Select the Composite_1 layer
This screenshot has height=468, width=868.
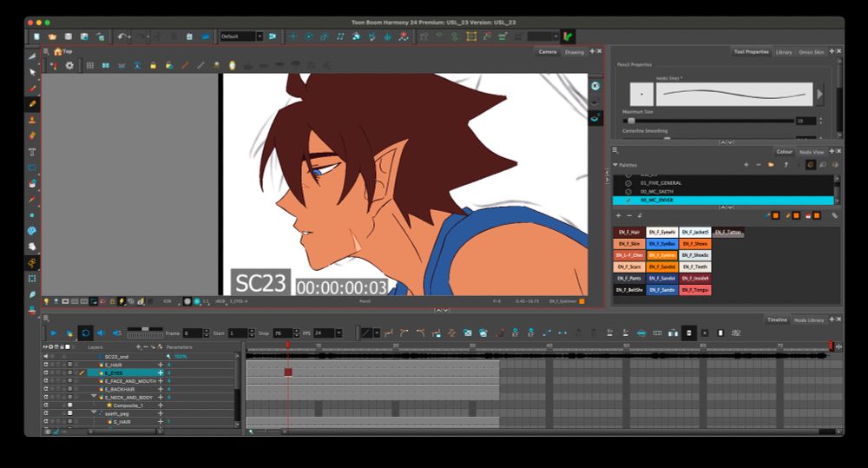pyautogui.click(x=128, y=405)
